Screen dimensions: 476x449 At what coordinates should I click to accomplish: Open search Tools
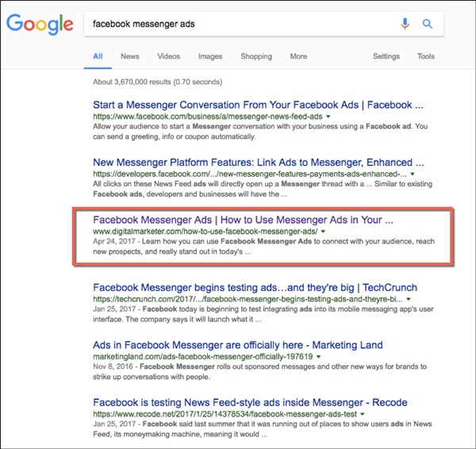point(425,56)
